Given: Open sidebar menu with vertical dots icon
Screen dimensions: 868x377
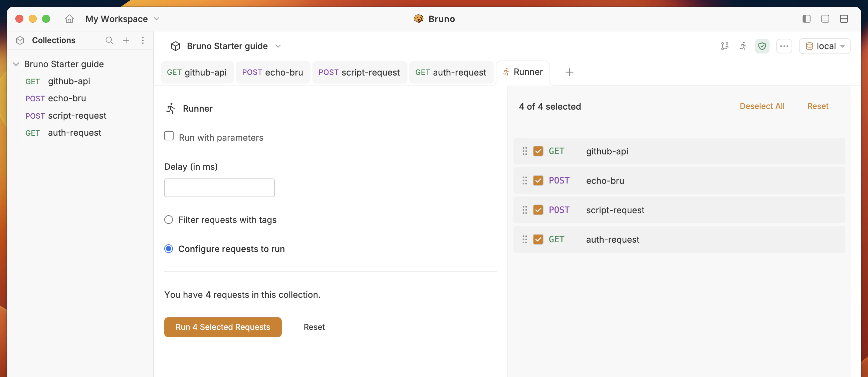Looking at the screenshot, I should [143, 40].
